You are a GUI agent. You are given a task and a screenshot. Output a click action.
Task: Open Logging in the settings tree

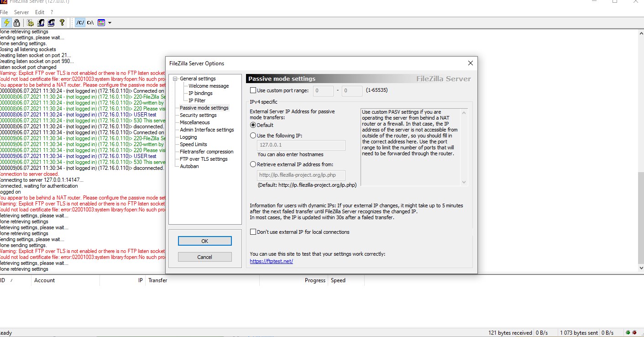[188, 137]
